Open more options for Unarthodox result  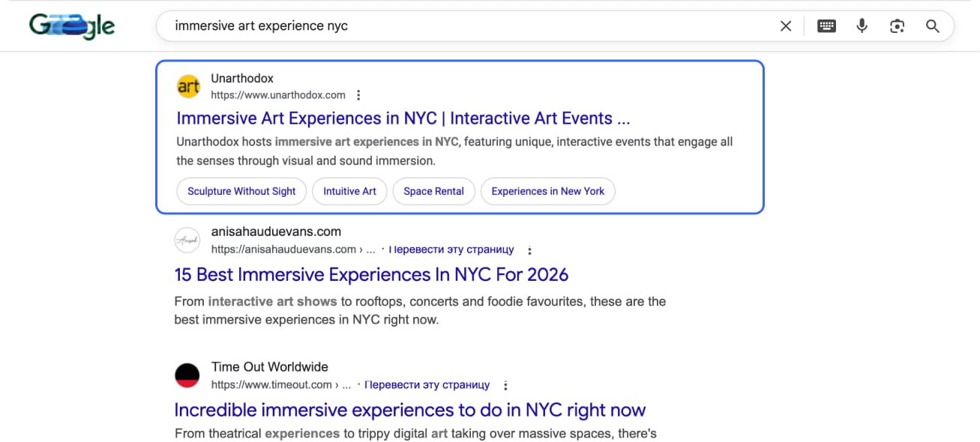(358, 95)
